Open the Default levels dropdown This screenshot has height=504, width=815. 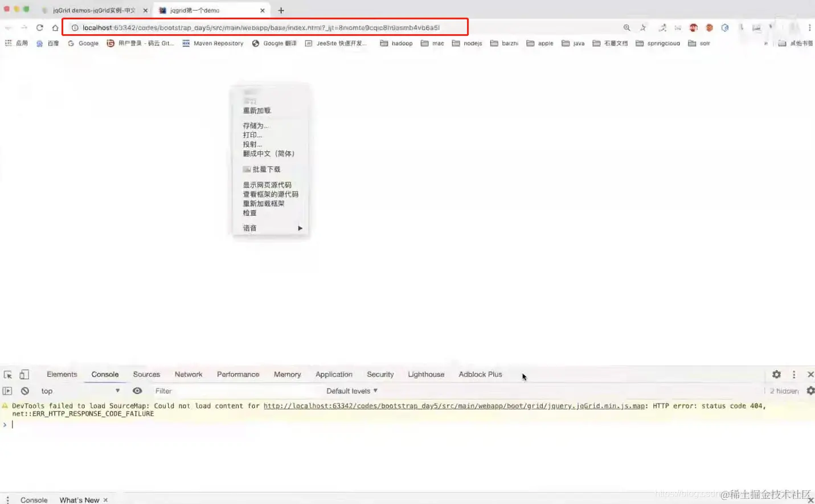tap(352, 391)
